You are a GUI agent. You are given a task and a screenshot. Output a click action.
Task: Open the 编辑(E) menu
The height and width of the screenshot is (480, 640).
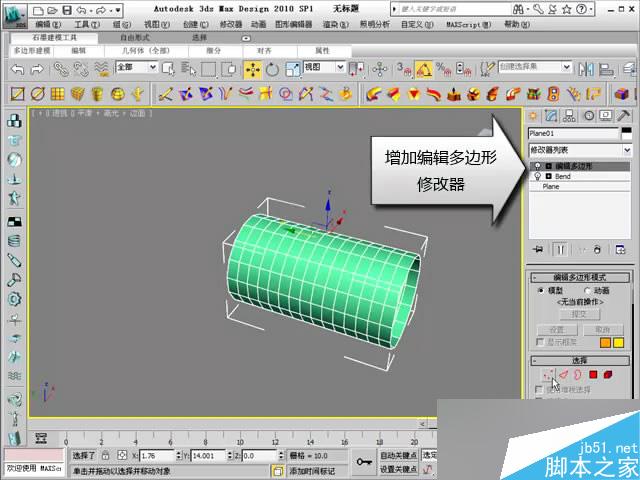point(48,24)
